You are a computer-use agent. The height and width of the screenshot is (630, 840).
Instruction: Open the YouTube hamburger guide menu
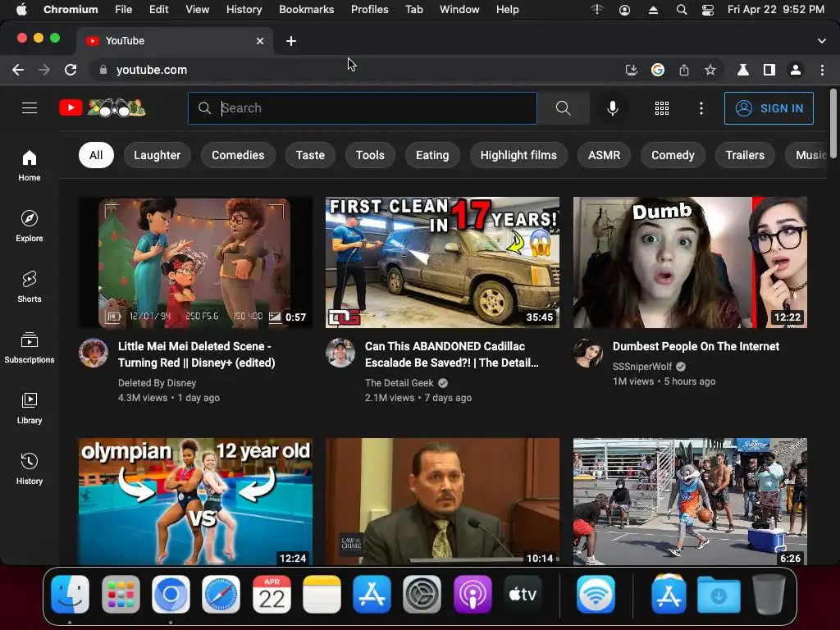point(30,108)
